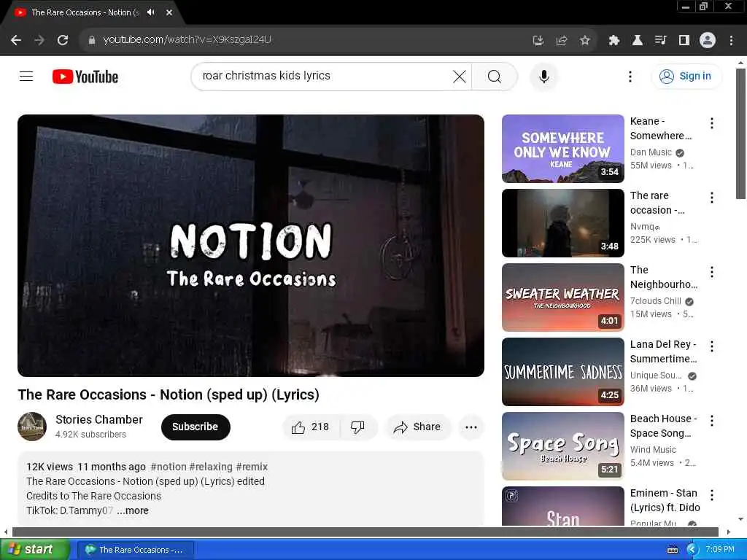Screen dimensions: 747x560
Task: Click the Notion video player
Action: 251,245
